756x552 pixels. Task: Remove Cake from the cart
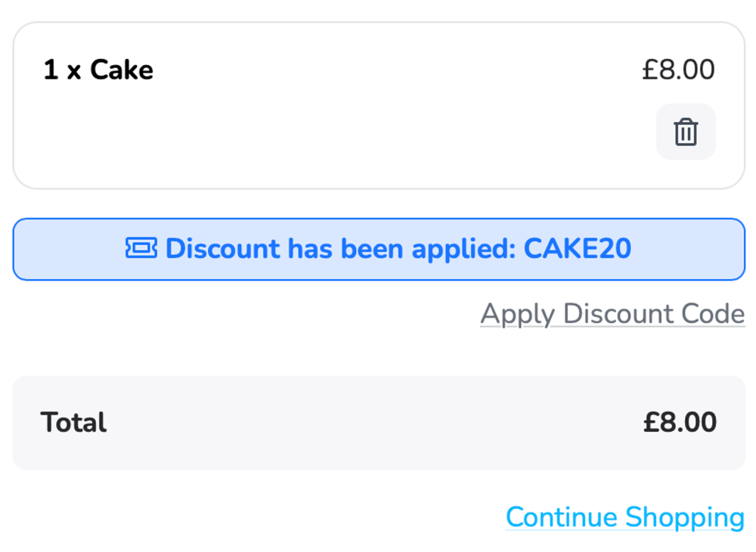coord(686,132)
